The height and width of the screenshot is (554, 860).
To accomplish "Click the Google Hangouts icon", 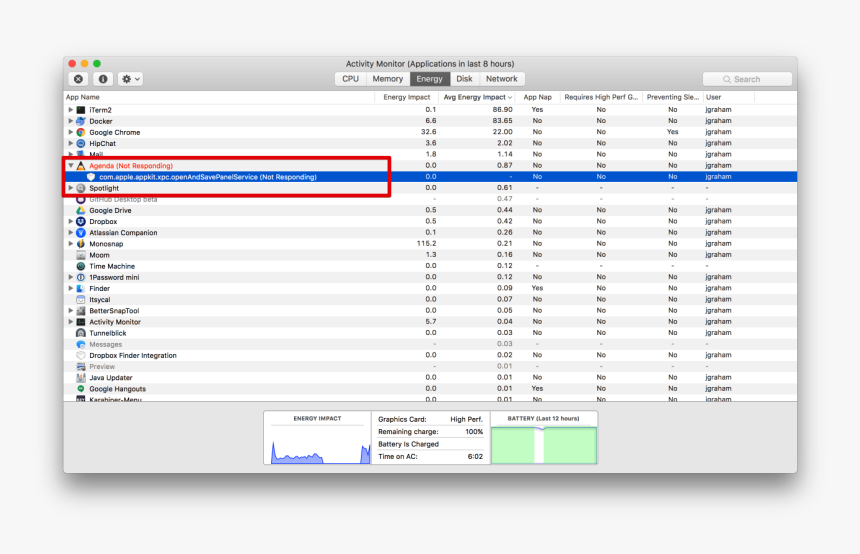I will (81, 388).
